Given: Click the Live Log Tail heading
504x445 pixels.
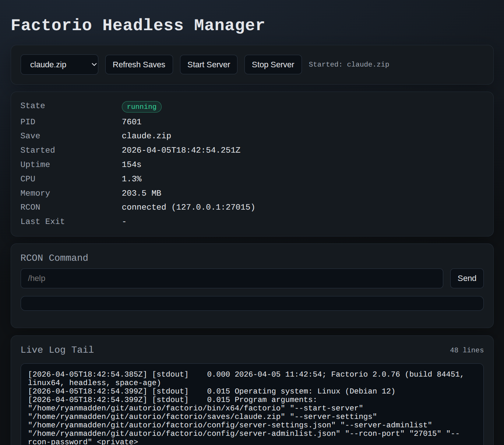Looking at the screenshot, I should tap(57, 350).
